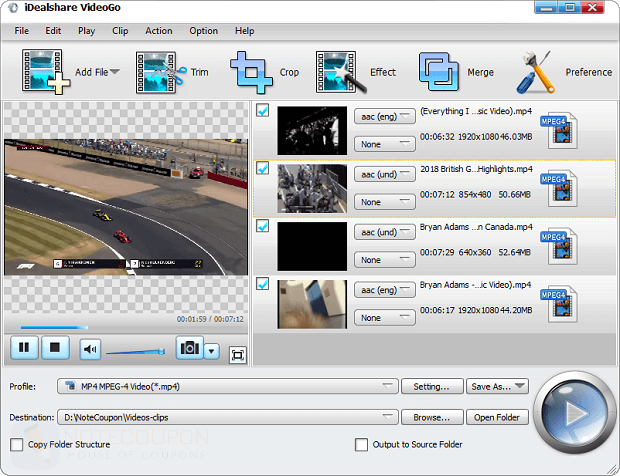This screenshot has width=620, height=476.
Task: Adjust the volume slider
Action: (135, 351)
